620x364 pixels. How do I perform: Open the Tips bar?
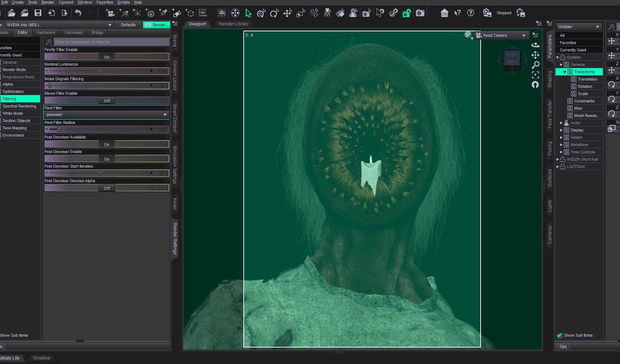coord(563,347)
